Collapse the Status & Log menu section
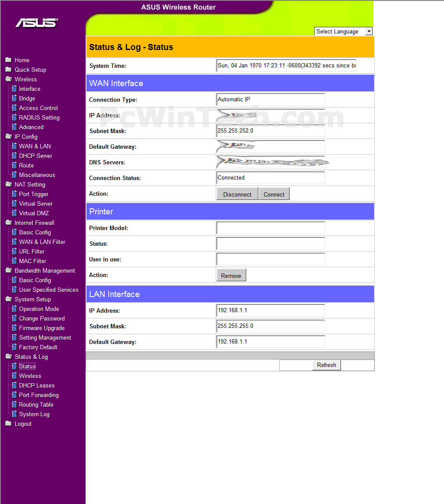 pyautogui.click(x=31, y=357)
